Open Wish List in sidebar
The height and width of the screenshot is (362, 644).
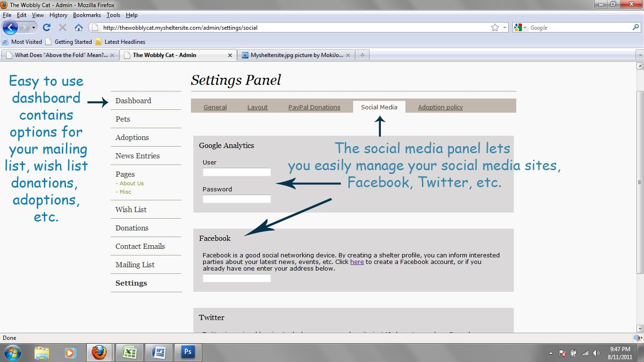[131, 209]
